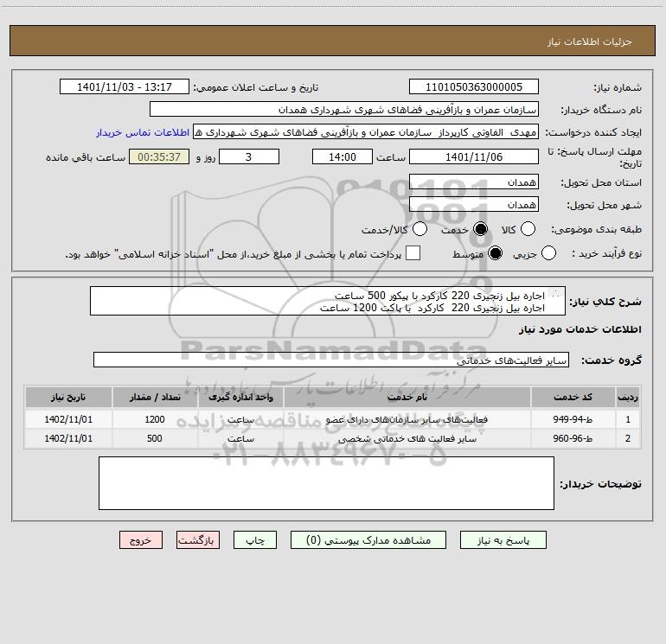The image size is (666, 644).
Task: Click the ساعت unit cell in row 1
Action: (240, 419)
